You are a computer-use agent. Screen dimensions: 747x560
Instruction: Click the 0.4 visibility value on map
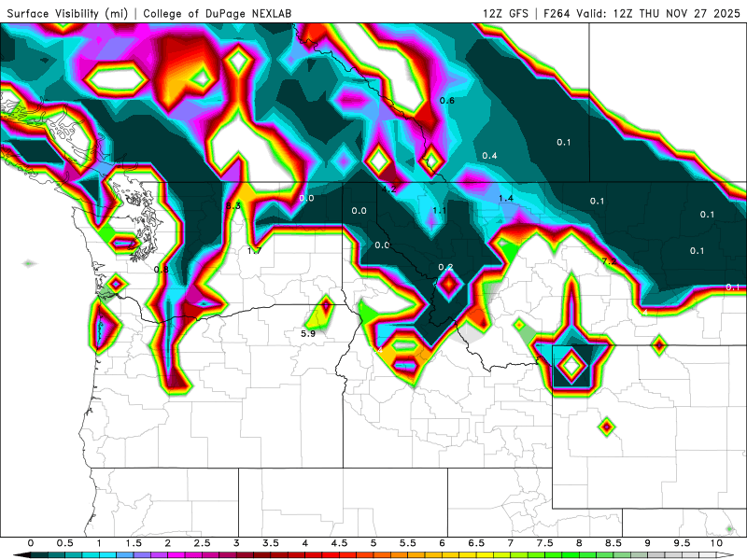489,156
